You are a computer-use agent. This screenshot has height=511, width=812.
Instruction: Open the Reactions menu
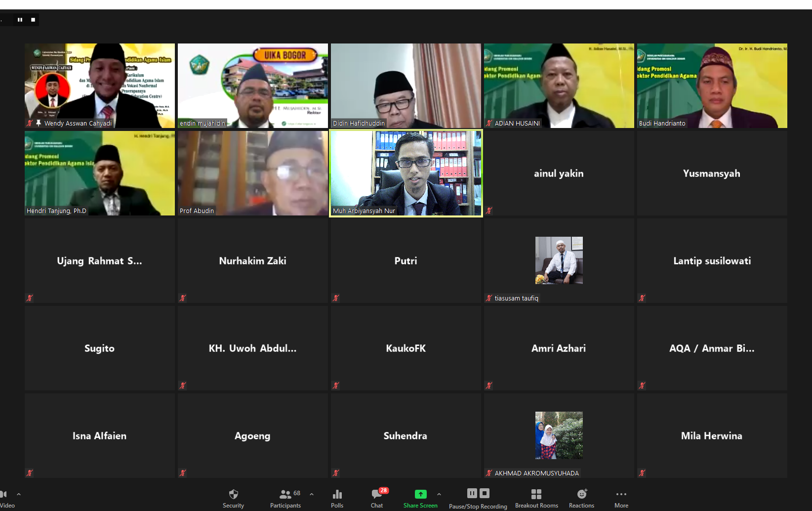(581, 498)
